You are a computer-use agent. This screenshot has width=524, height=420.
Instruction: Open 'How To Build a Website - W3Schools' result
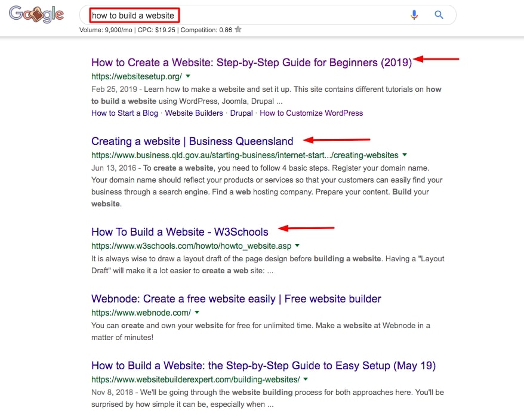(180, 232)
